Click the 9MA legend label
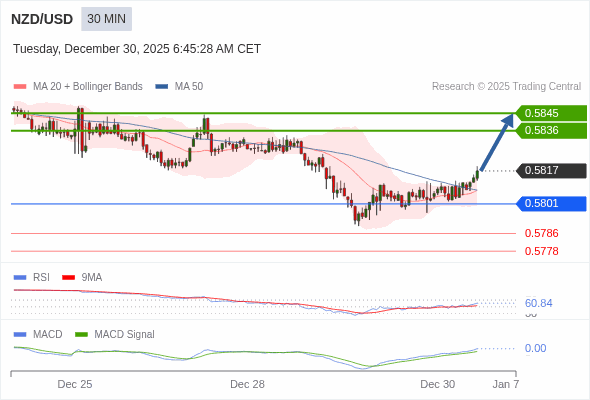 92,278
